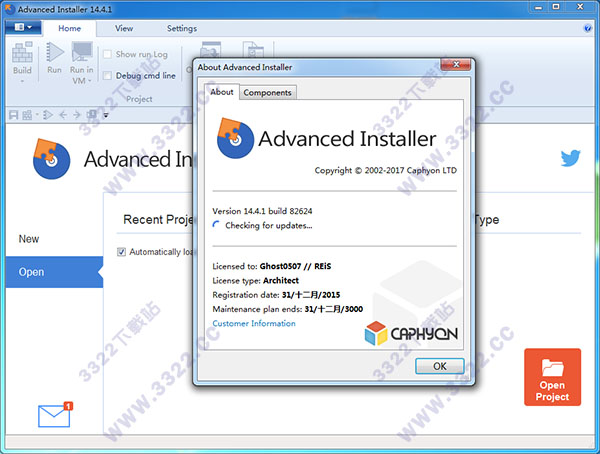Image resolution: width=600 pixels, height=454 pixels.
Task: Click the Version 14.4.1 build 82624 text
Action: (x=262, y=211)
